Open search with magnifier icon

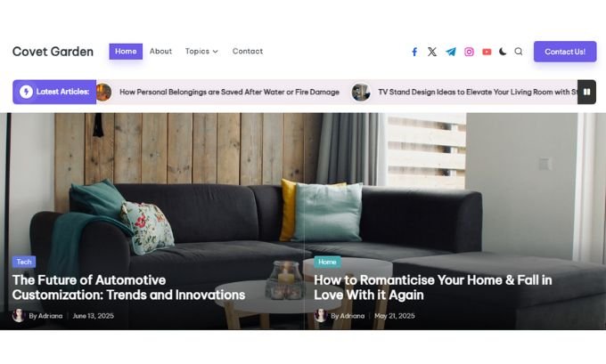tap(519, 52)
